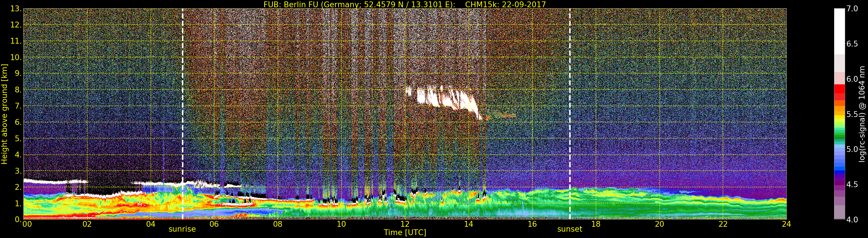This screenshot has height=238, width=868.
Task: Click the purple band of the colorbar
Action: (839, 183)
